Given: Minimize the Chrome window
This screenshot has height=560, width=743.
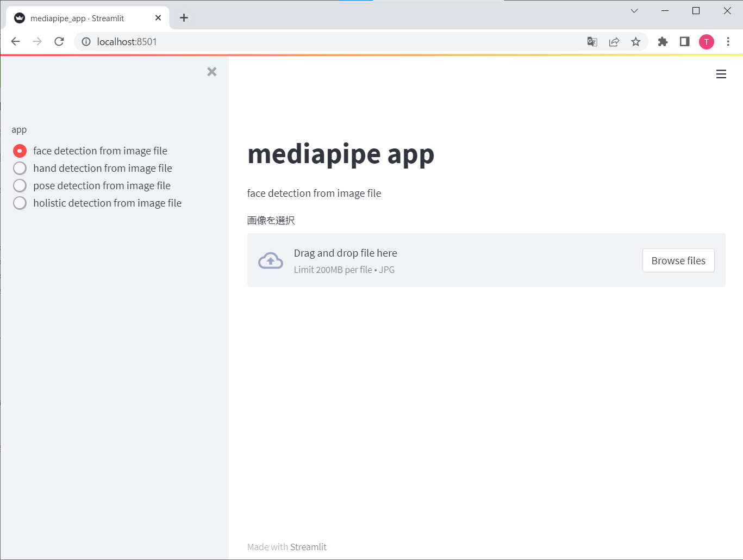Looking at the screenshot, I should [x=665, y=11].
